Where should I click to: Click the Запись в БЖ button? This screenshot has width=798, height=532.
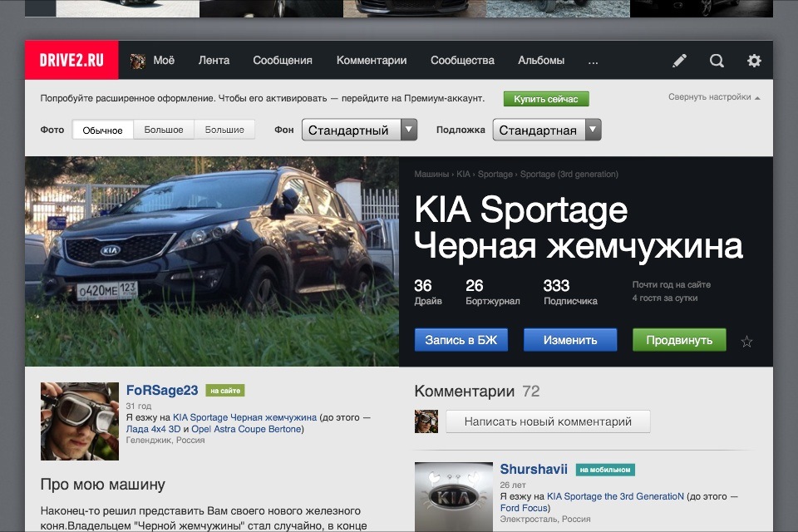pos(461,339)
